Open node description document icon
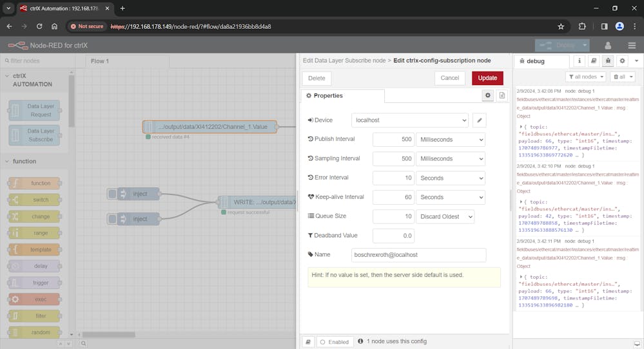644x349 pixels. [502, 95]
